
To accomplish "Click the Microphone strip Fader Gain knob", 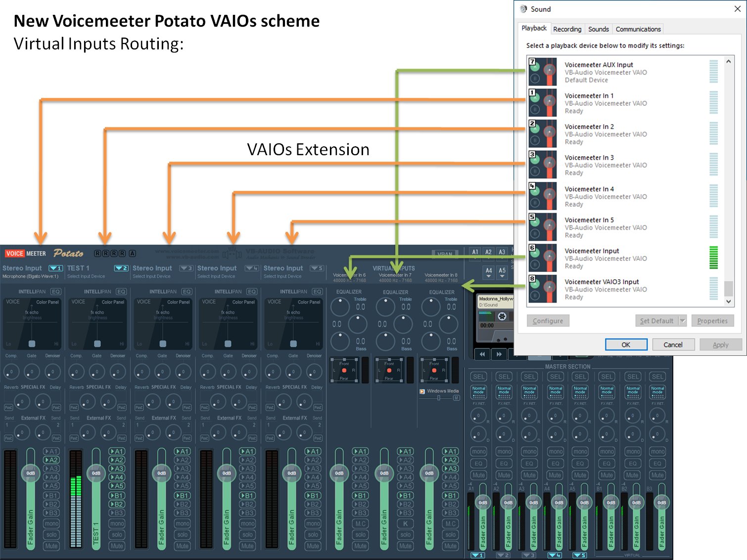I will pyautogui.click(x=31, y=473).
